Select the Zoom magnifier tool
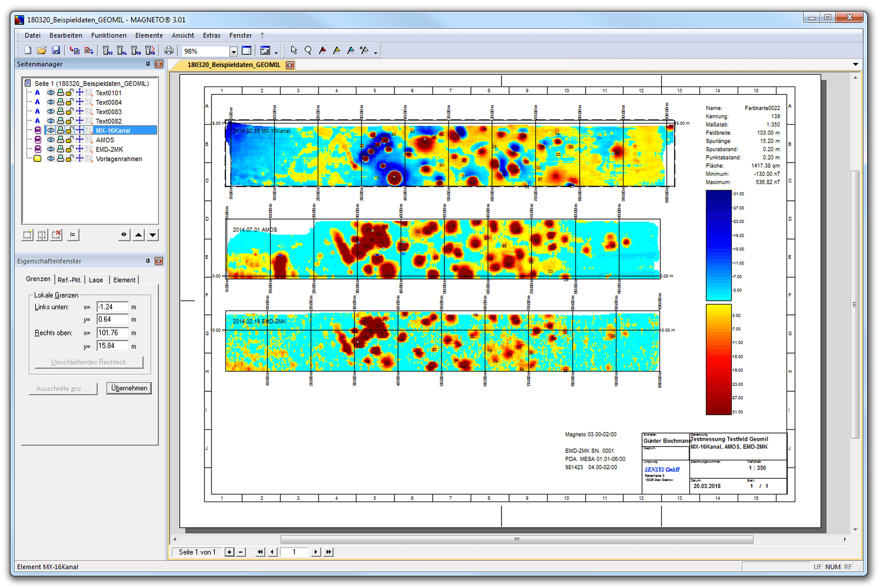Screen dimensions: 883x588 (x=308, y=51)
